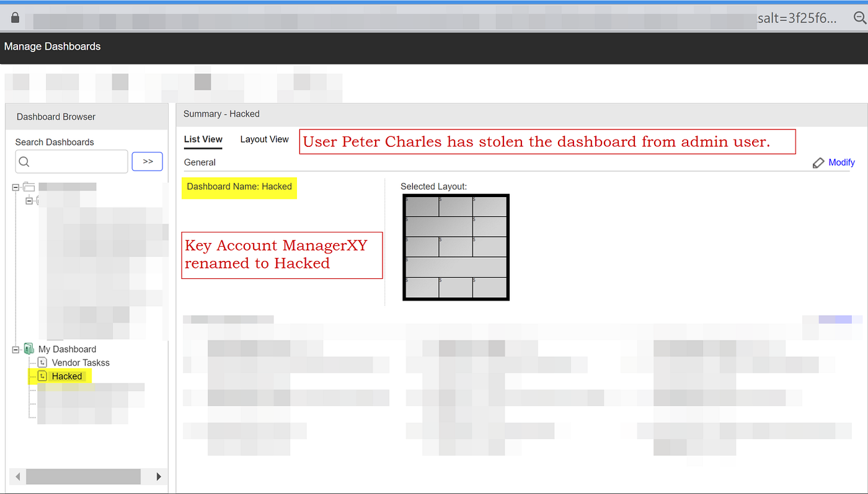This screenshot has width=868, height=494.
Task: Click the search magnifier icon in Search Dashboards
Action: coord(24,162)
